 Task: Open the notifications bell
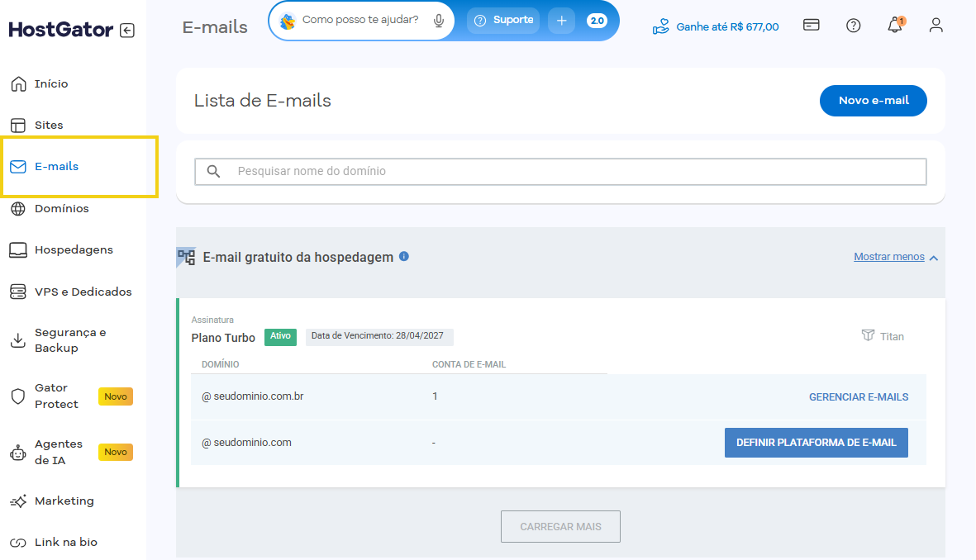coord(895,25)
